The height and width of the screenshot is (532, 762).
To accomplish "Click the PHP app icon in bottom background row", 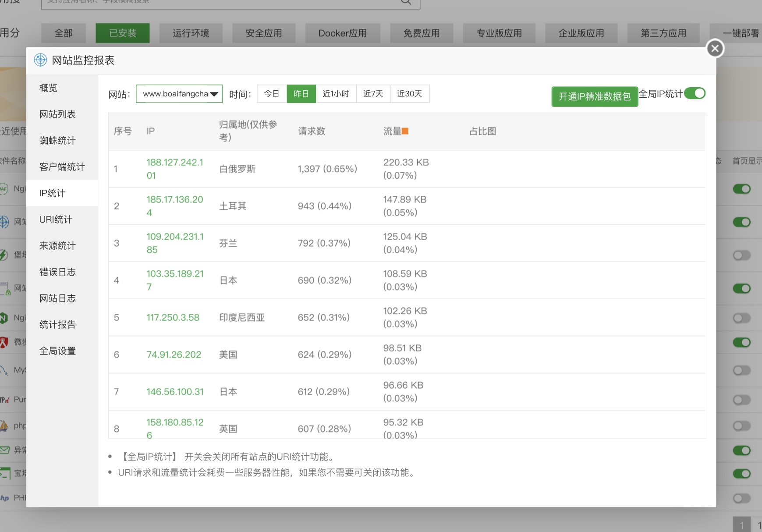I will click(x=4, y=498).
